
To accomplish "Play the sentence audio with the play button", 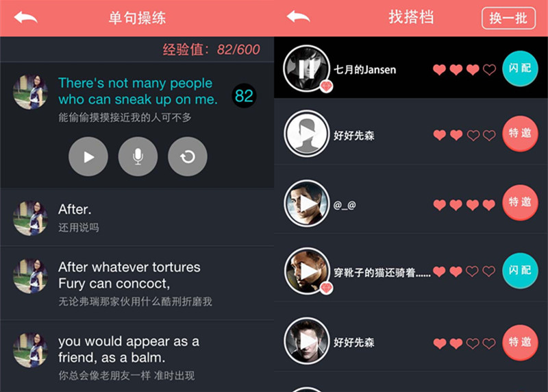I will [x=88, y=157].
